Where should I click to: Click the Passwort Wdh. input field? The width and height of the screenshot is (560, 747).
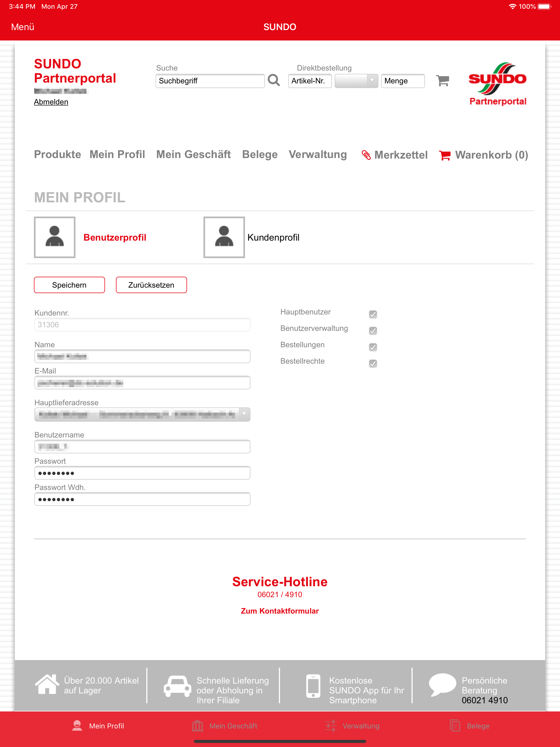pyautogui.click(x=142, y=499)
